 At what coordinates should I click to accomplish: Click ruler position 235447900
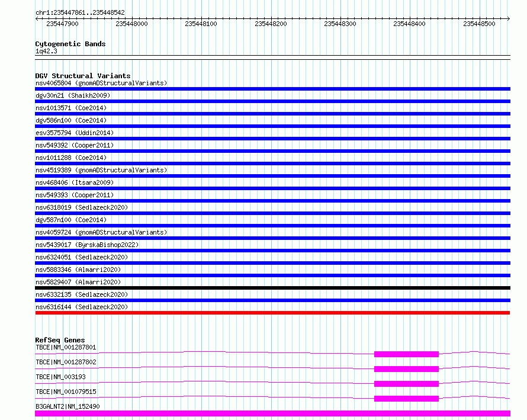click(62, 24)
